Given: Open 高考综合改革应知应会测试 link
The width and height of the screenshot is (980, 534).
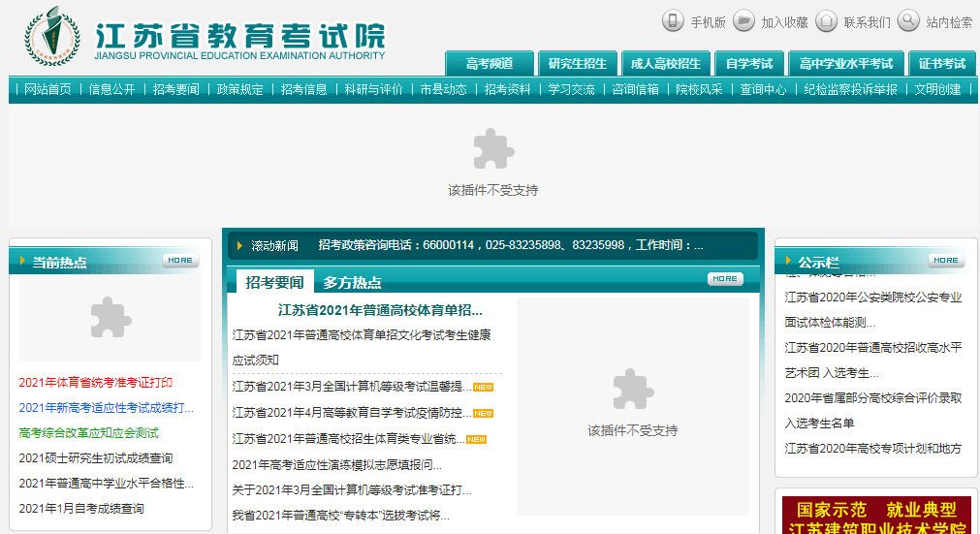Looking at the screenshot, I should [x=89, y=433].
